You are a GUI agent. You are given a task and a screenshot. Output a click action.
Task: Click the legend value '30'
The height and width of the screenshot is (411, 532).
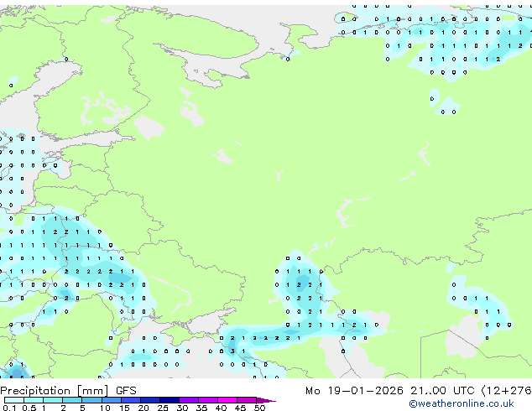[182, 408]
